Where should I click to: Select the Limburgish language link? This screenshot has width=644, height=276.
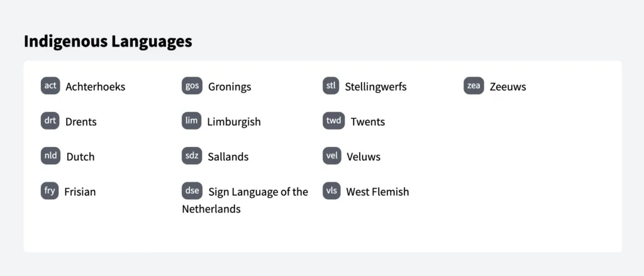[233, 122]
